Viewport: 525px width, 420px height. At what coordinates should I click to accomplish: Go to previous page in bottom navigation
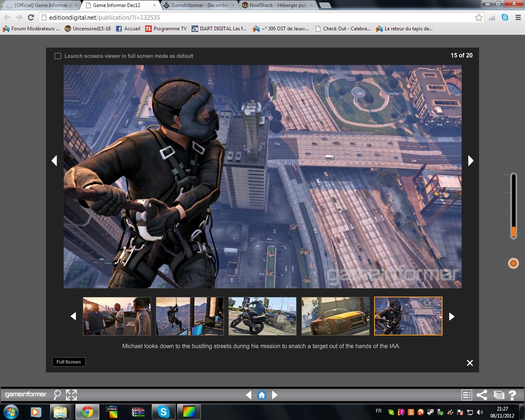[249, 395]
